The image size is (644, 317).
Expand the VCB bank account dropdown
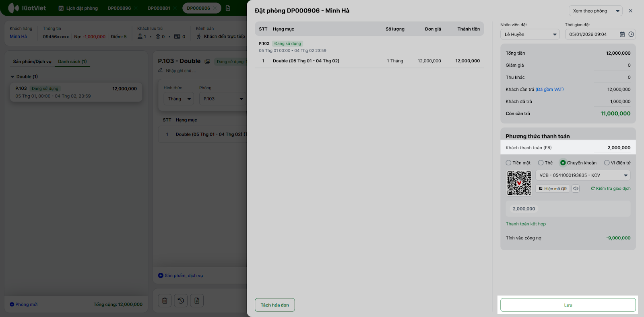click(x=582, y=175)
